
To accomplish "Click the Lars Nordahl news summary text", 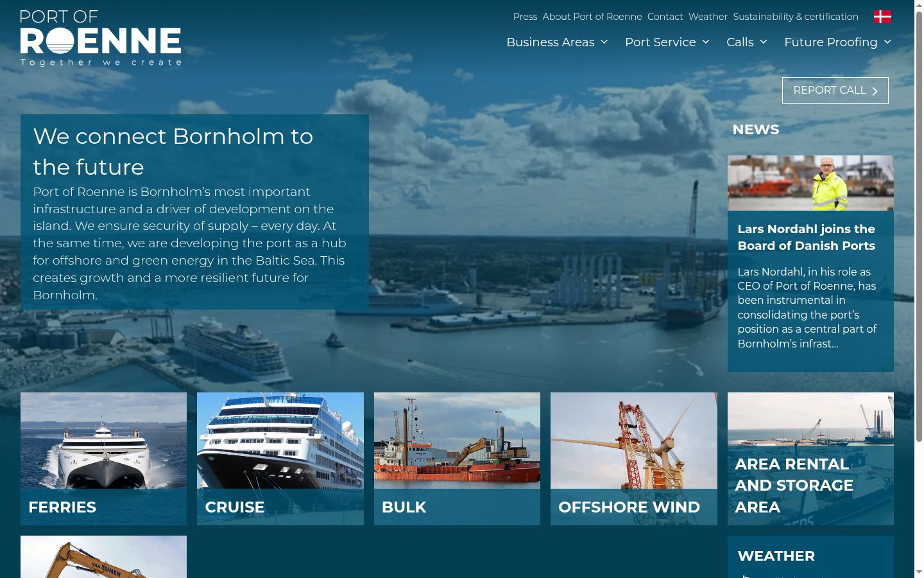I will coord(807,308).
